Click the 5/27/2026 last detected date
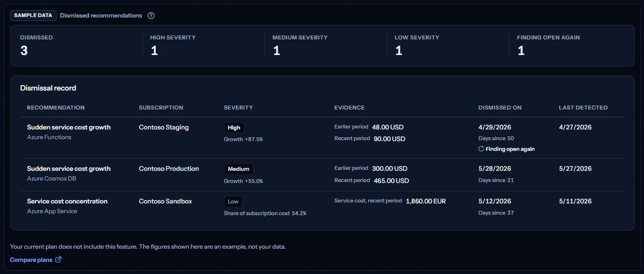644x274 pixels. [575, 169]
